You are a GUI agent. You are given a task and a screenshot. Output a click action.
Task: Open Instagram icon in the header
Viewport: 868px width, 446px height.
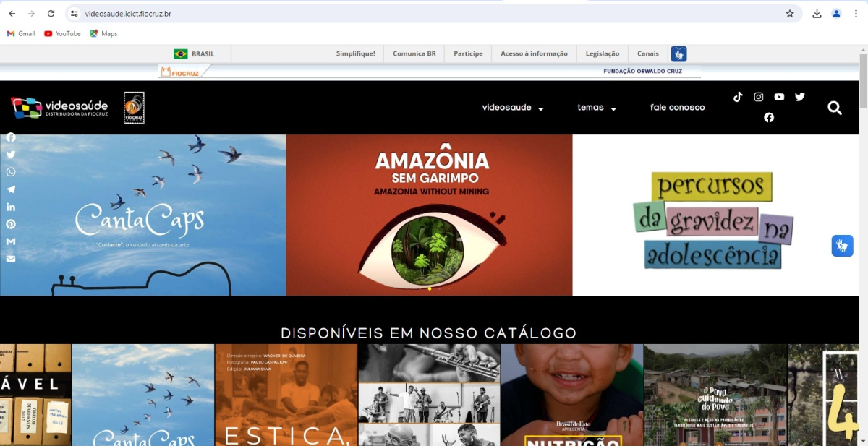click(759, 97)
